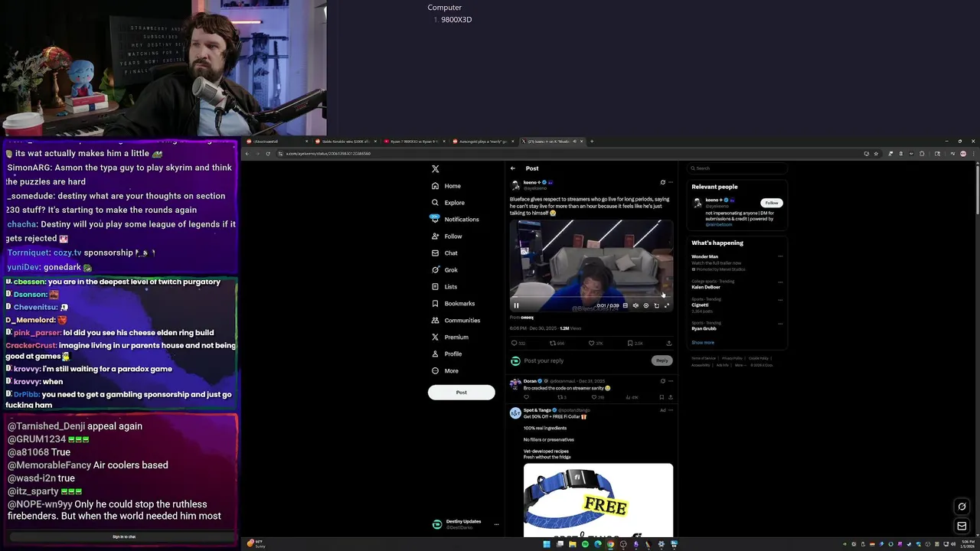Screen dimensions: 980x551
Task: Open options for the Cignetti trend
Action: click(x=780, y=300)
